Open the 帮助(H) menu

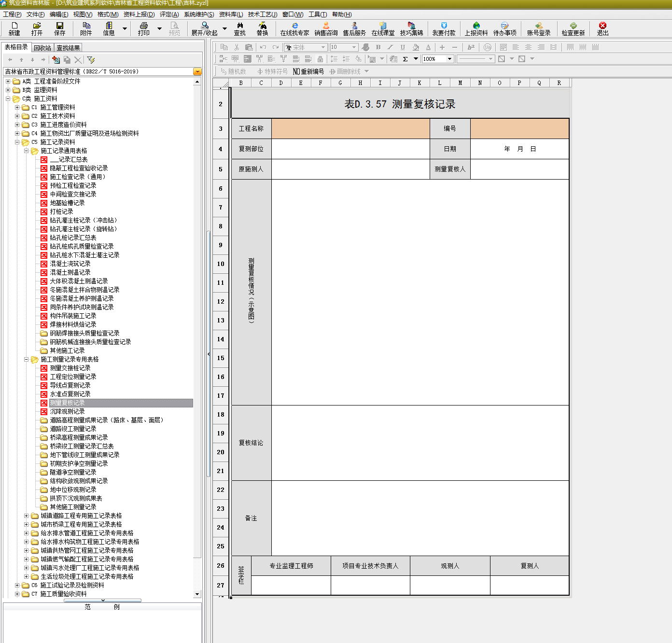tap(342, 14)
